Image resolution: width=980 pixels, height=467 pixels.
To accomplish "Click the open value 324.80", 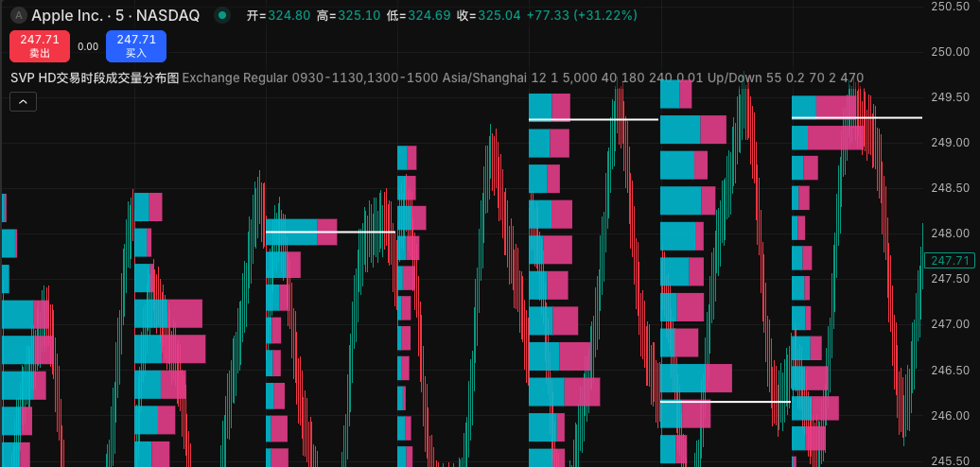I will (289, 16).
